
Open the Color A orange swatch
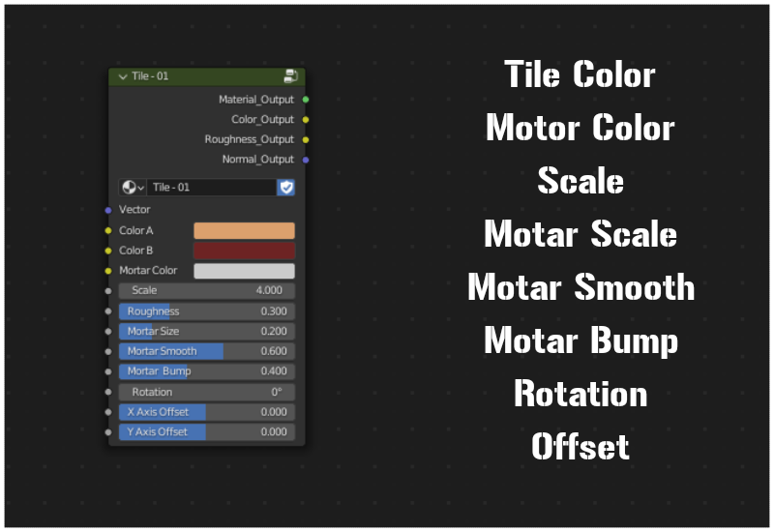[245, 231]
